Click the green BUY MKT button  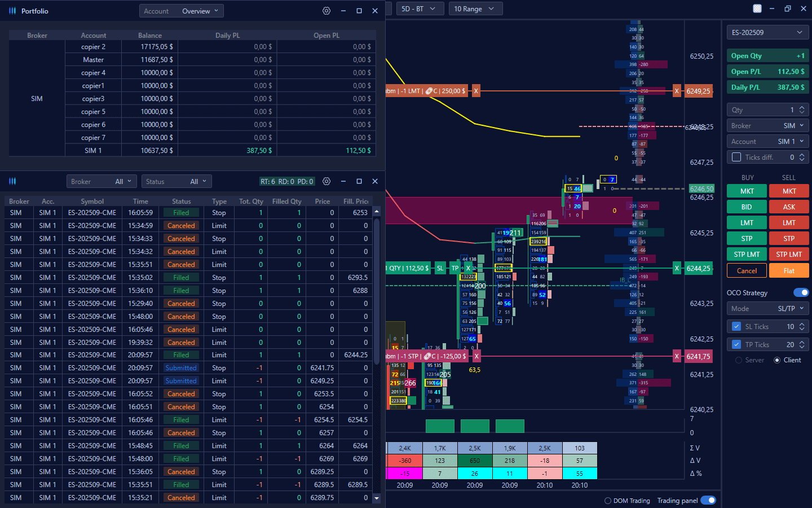click(x=747, y=191)
